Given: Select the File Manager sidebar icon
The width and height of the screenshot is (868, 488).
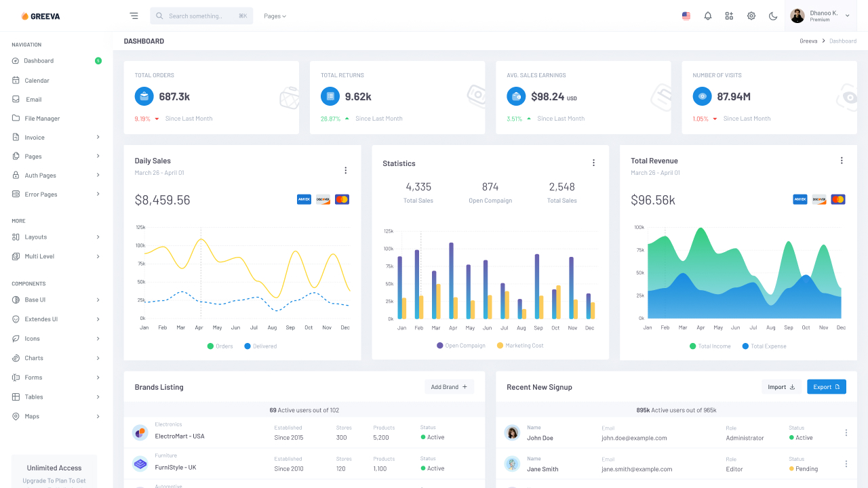Looking at the screenshot, I should [15, 118].
